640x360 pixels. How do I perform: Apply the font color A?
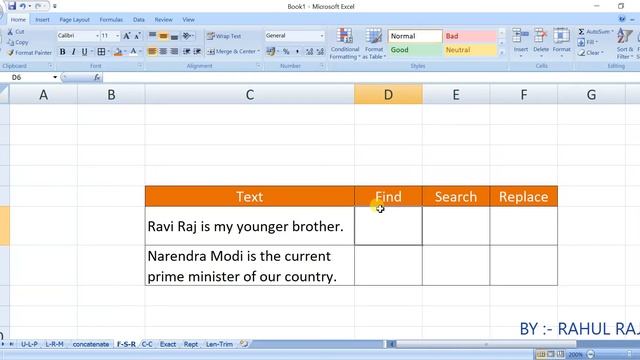pyautogui.click(x=133, y=52)
